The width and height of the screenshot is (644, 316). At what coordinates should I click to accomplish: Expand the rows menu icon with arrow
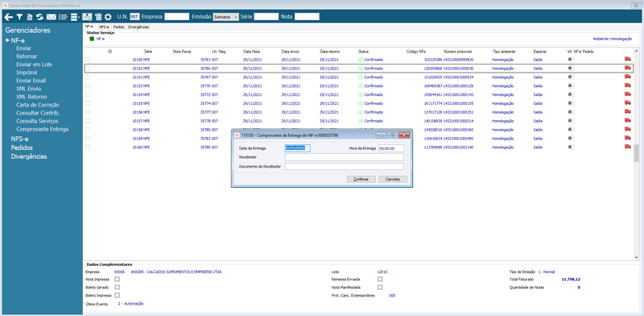coord(75,17)
